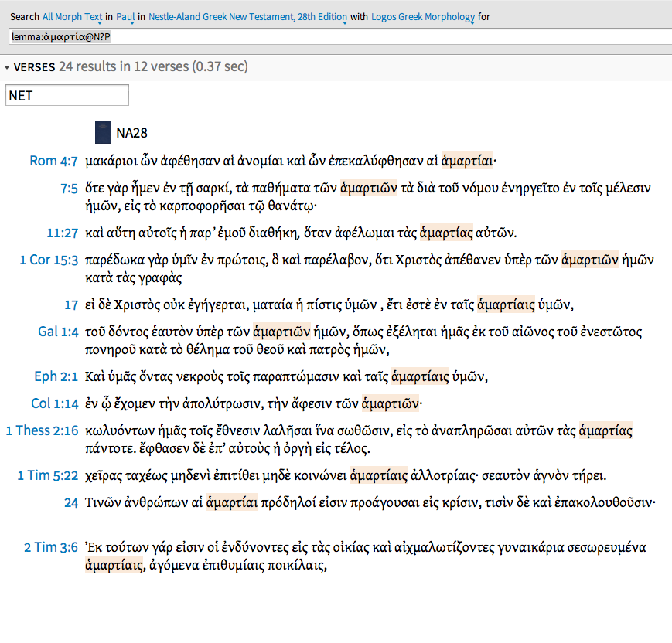Screen dimensions: 672x643
Task: Collapse the VERSES results section
Action: point(7,68)
